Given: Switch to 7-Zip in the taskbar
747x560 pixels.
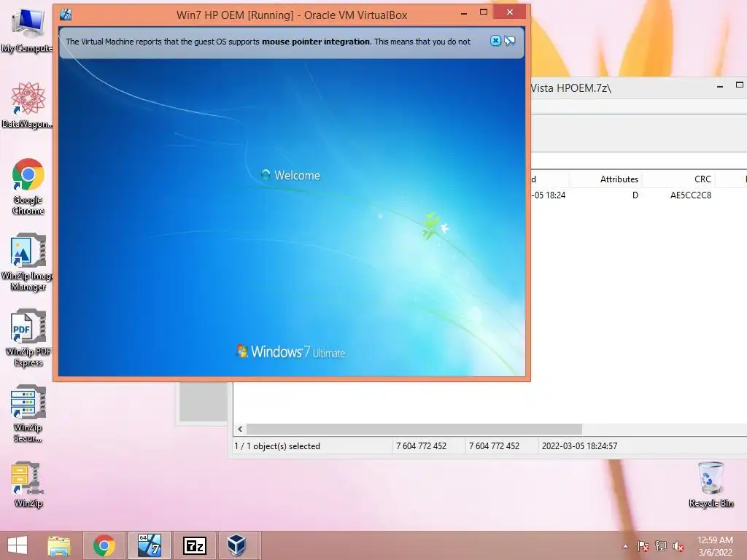Looking at the screenshot, I should point(194,545).
